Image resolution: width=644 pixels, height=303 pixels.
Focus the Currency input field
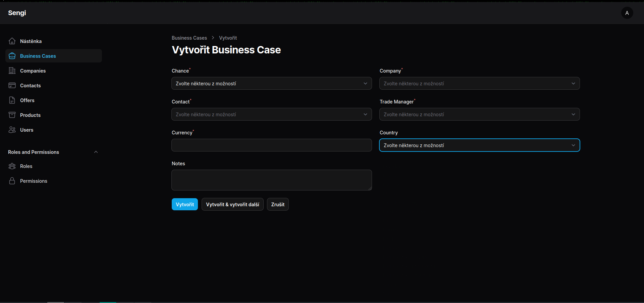click(x=272, y=145)
